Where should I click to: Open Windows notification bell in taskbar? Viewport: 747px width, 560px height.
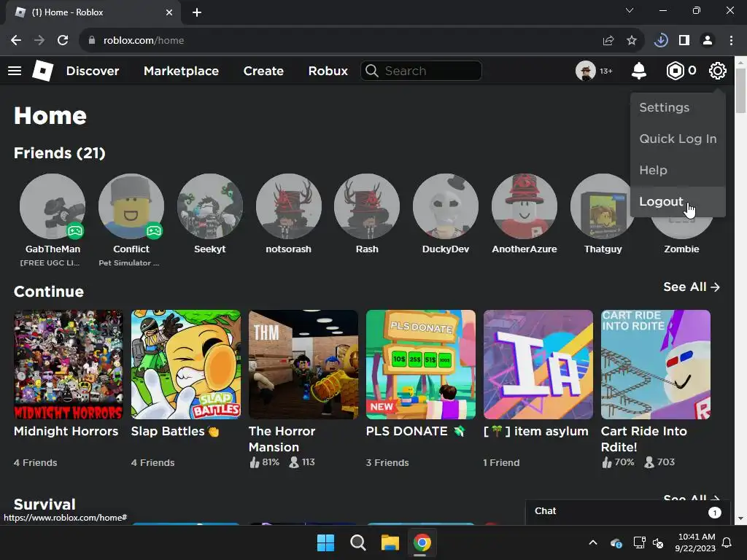(x=727, y=542)
